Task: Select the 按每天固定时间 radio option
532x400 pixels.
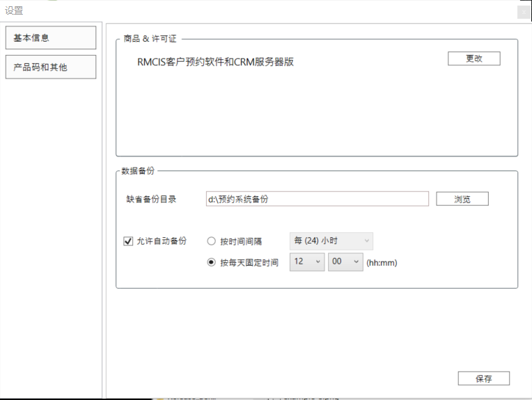Action: [211, 262]
